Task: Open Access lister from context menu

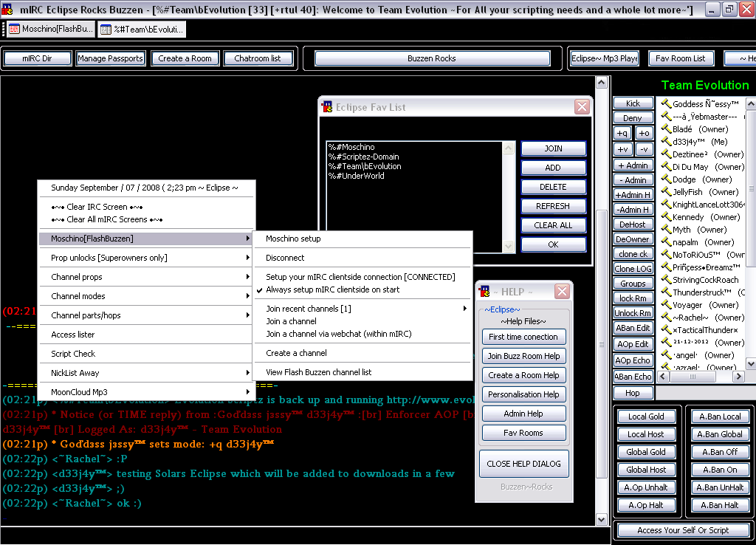Action: point(147,335)
